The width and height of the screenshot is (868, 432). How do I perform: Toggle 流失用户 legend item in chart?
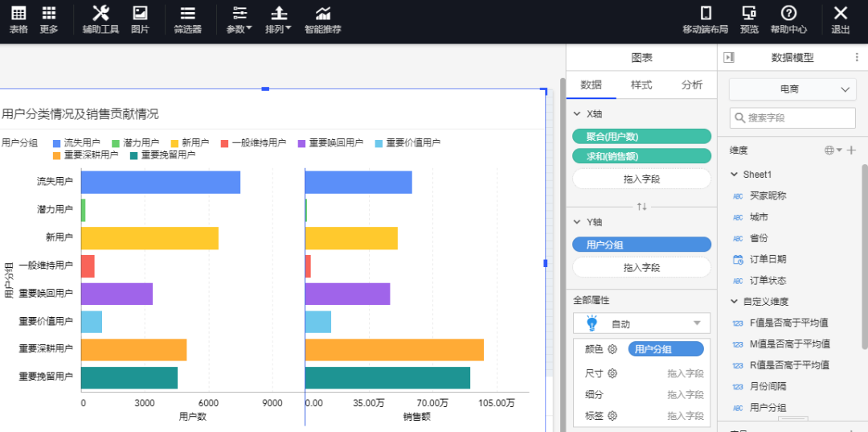tap(76, 142)
